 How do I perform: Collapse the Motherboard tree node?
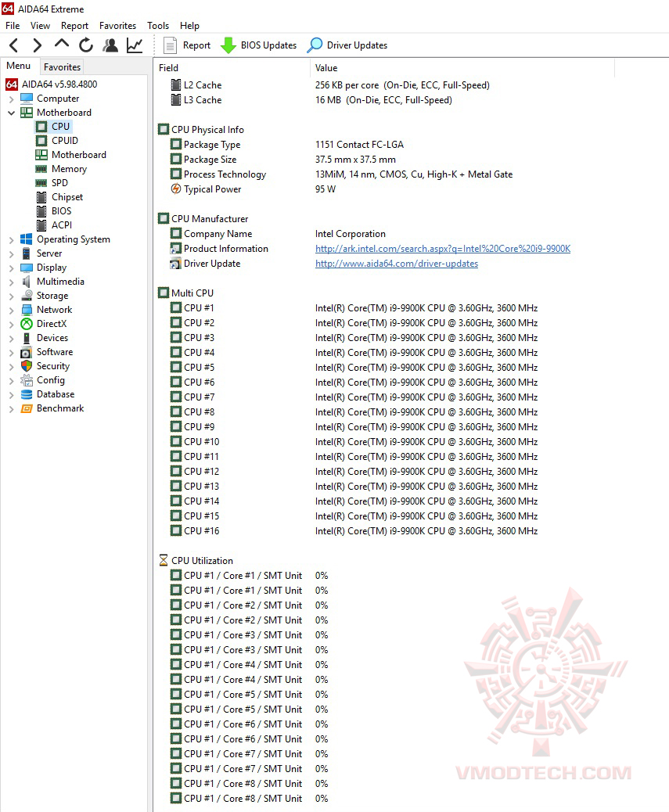coord(12,113)
